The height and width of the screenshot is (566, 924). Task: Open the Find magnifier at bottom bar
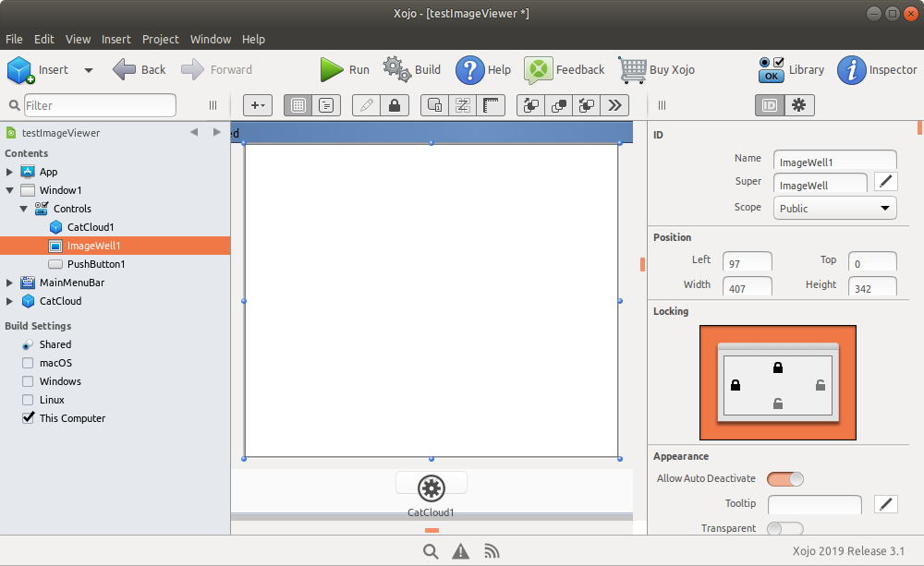pyautogui.click(x=431, y=551)
